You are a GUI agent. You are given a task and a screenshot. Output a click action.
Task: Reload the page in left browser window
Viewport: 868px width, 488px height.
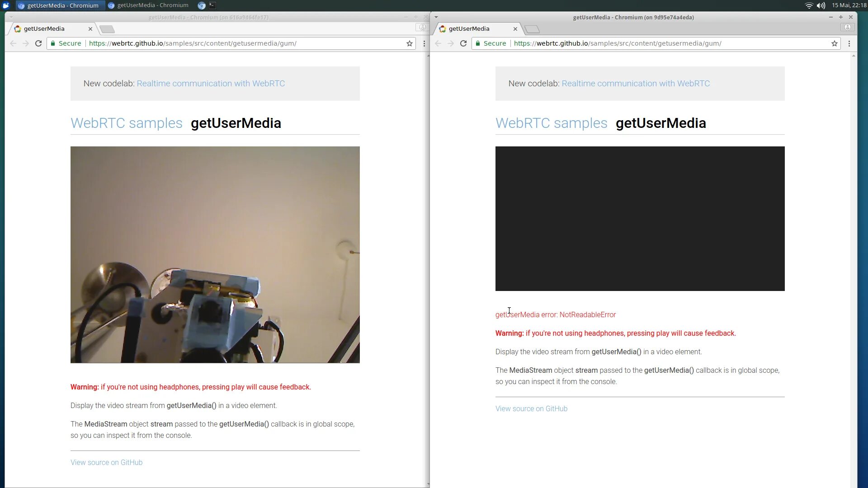click(x=38, y=43)
